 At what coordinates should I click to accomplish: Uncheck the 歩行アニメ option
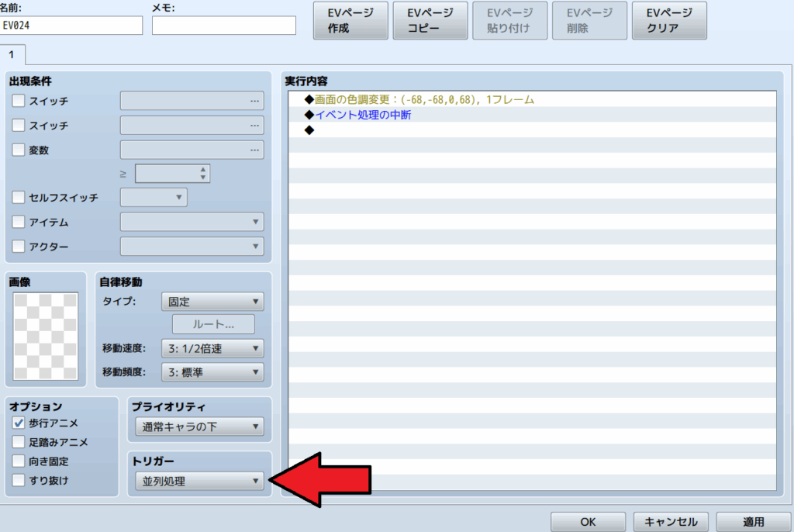(x=19, y=423)
